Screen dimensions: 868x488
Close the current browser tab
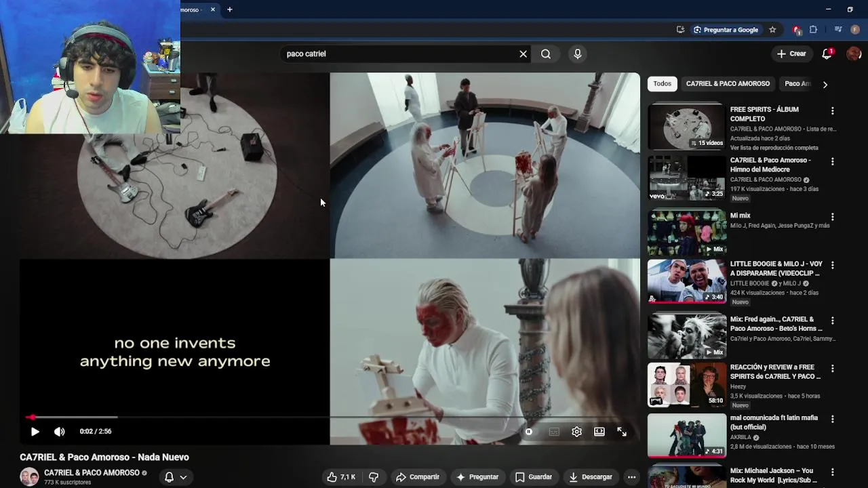tap(213, 9)
